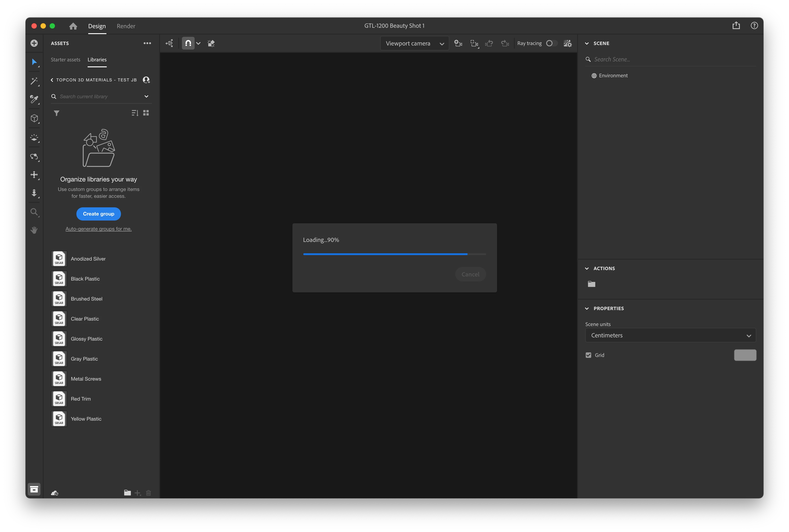
Task: Click the Share export icon
Action: point(736,26)
